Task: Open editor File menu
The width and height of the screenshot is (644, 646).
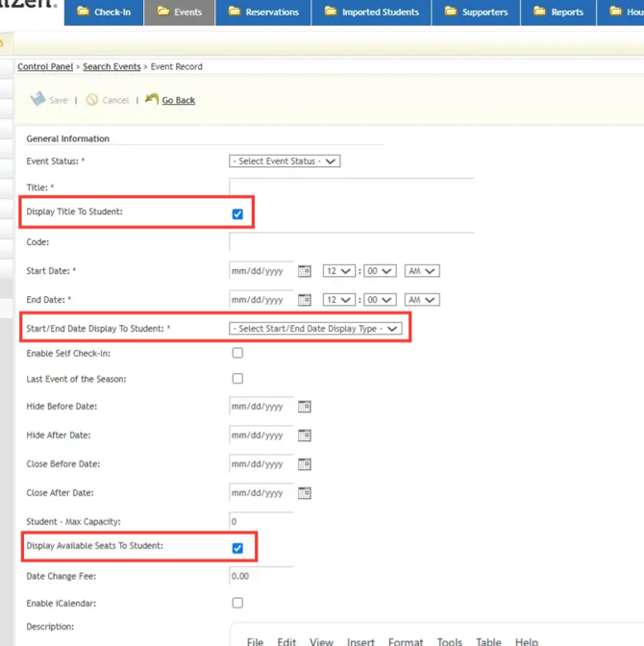Action: [255, 642]
